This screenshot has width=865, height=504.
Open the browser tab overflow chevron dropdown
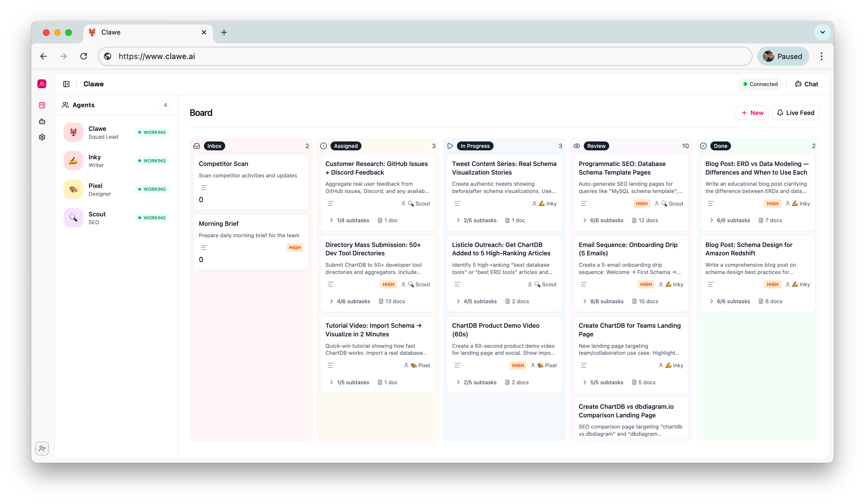coord(822,32)
